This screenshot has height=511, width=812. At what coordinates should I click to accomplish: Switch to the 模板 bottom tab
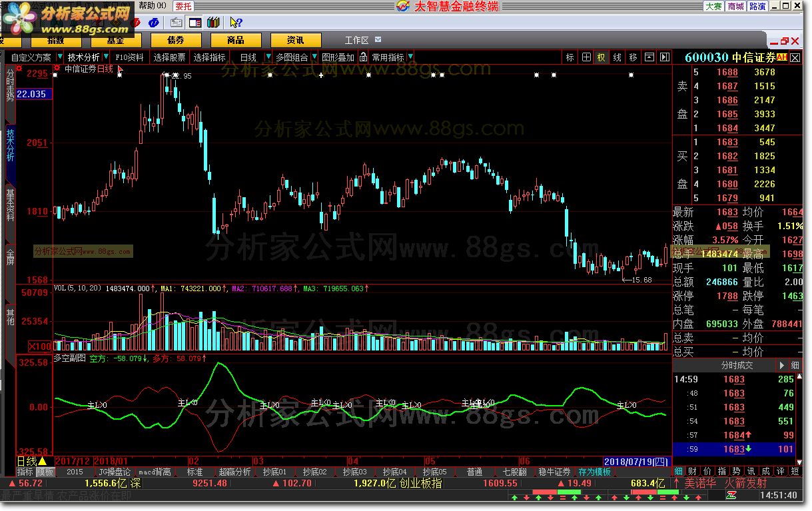tap(45, 472)
